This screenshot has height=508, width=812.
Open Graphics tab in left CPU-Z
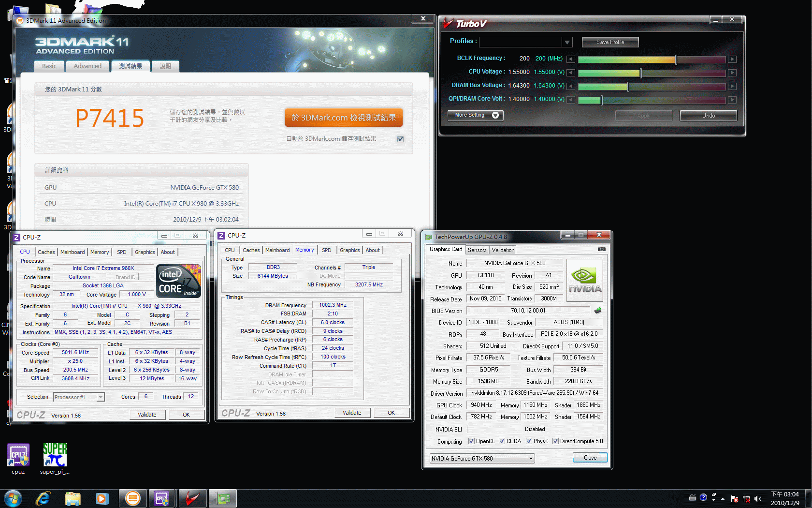click(145, 252)
